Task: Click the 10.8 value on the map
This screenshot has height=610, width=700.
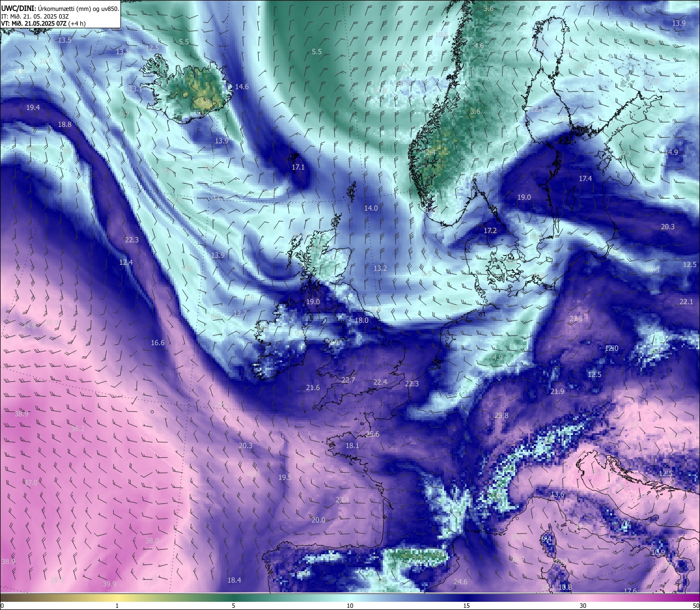Action: 565,588
